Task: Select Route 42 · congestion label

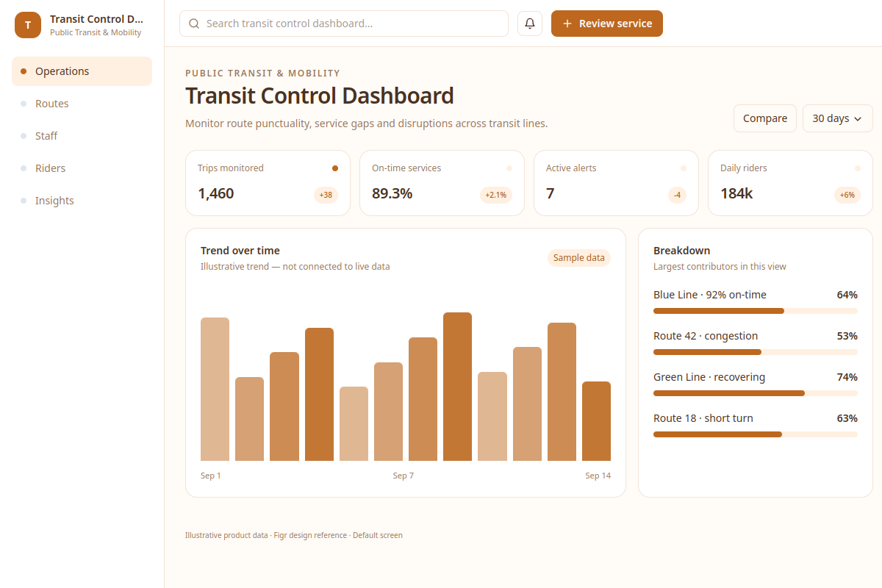Action: (706, 336)
